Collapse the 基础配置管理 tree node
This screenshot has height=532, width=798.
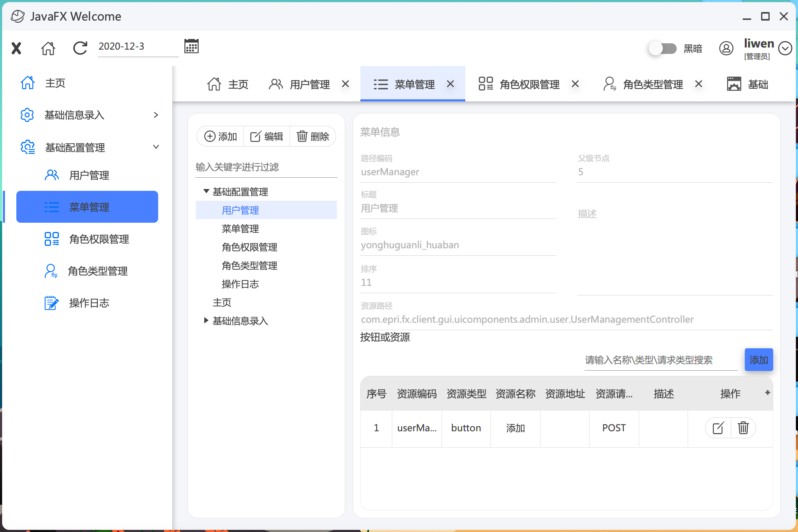(x=206, y=192)
